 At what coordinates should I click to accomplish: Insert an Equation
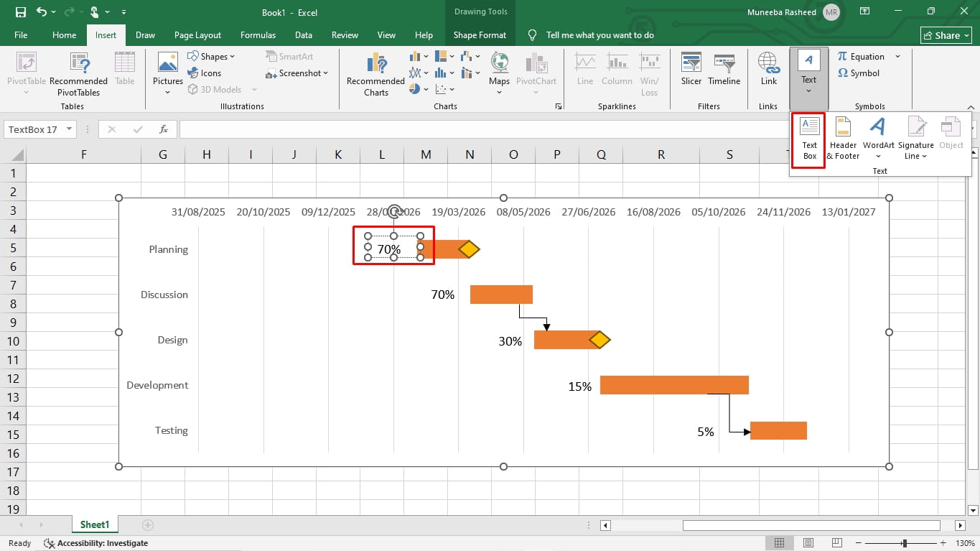tap(861, 56)
